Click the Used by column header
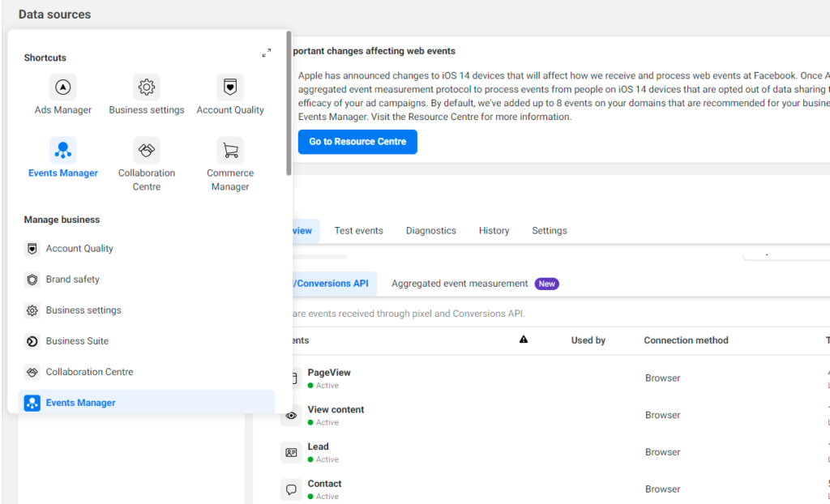830x504 pixels. [x=588, y=340]
